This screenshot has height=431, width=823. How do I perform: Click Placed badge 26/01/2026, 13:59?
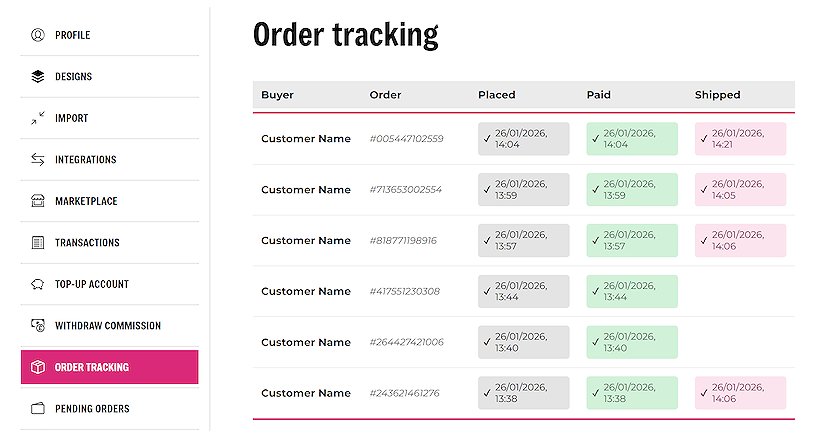coord(523,190)
